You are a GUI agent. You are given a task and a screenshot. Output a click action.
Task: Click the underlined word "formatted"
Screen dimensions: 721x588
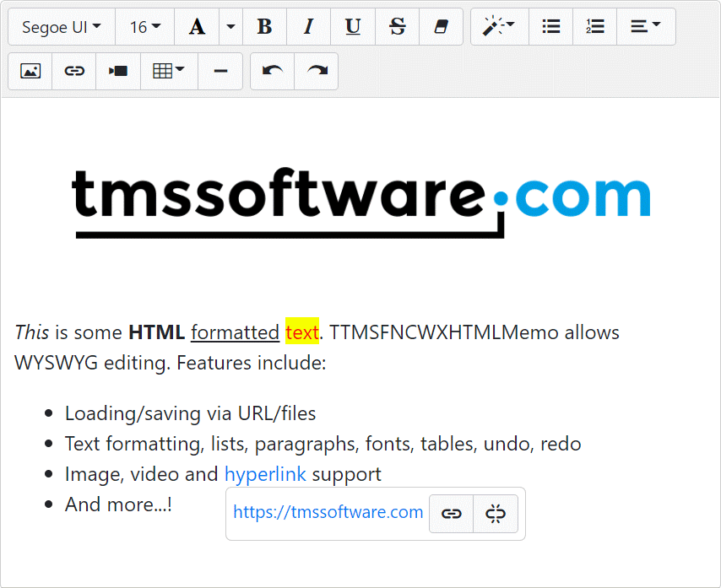pos(235,332)
